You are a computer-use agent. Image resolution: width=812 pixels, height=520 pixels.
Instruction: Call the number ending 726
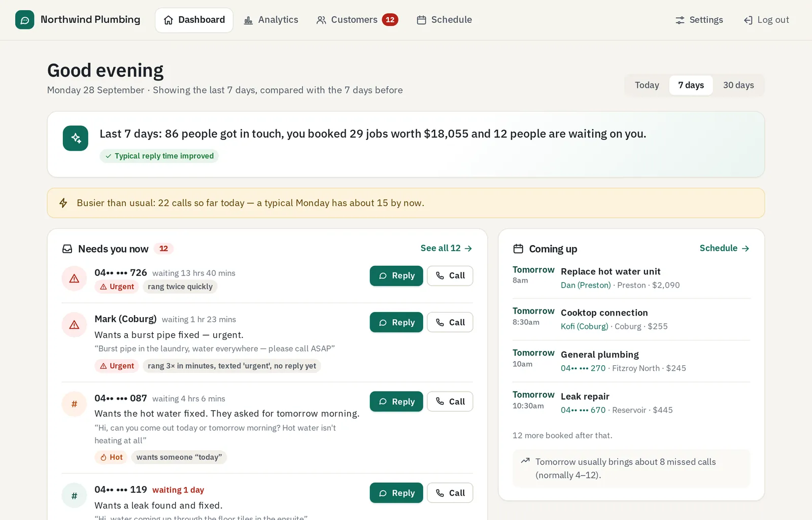450,275
